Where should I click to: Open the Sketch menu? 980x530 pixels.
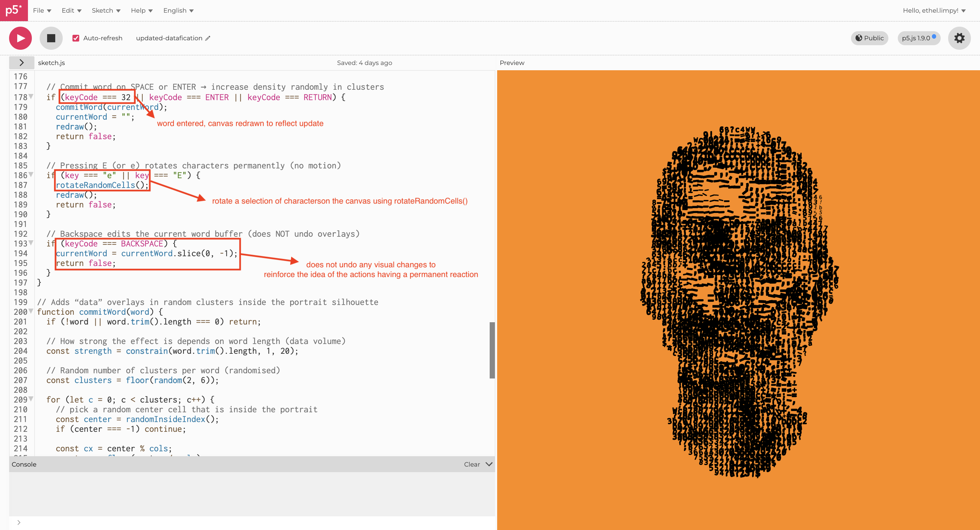[x=106, y=10]
